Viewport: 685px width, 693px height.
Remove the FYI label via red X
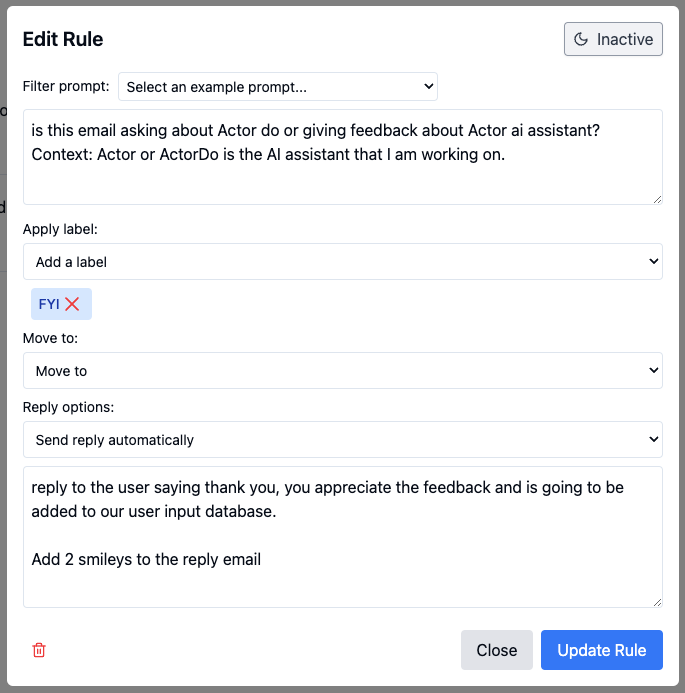click(x=72, y=304)
